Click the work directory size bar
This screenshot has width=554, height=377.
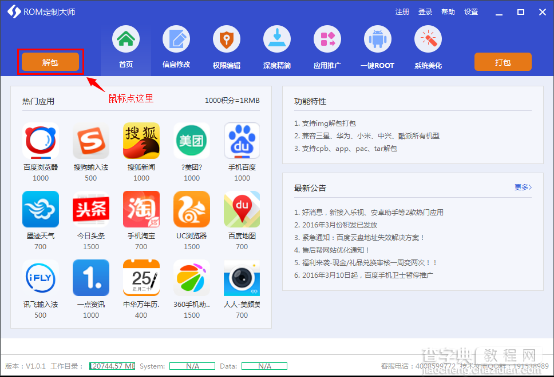pyautogui.click(x=112, y=366)
